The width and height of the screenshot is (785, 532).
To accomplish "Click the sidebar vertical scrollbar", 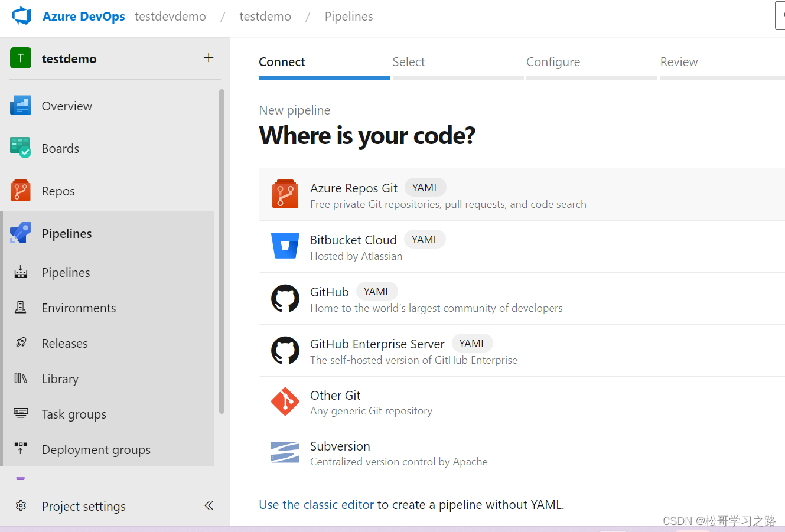I will [222, 251].
